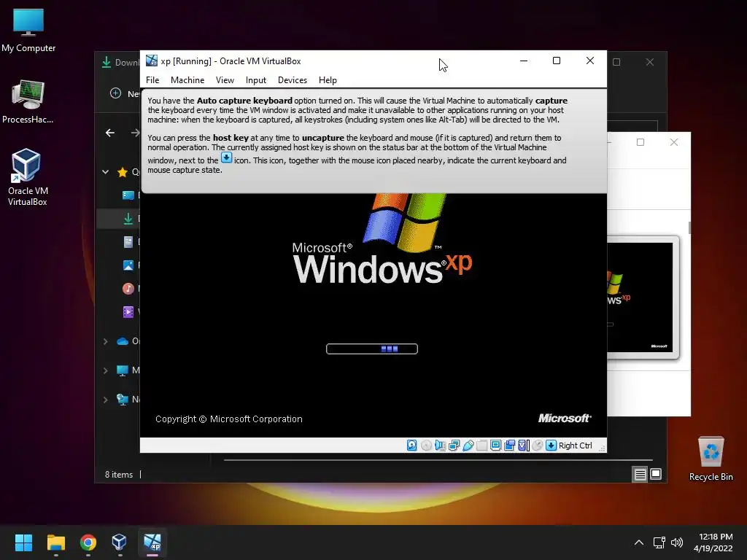747x560 pixels.
Task: Open the Input menu
Action: [256, 80]
